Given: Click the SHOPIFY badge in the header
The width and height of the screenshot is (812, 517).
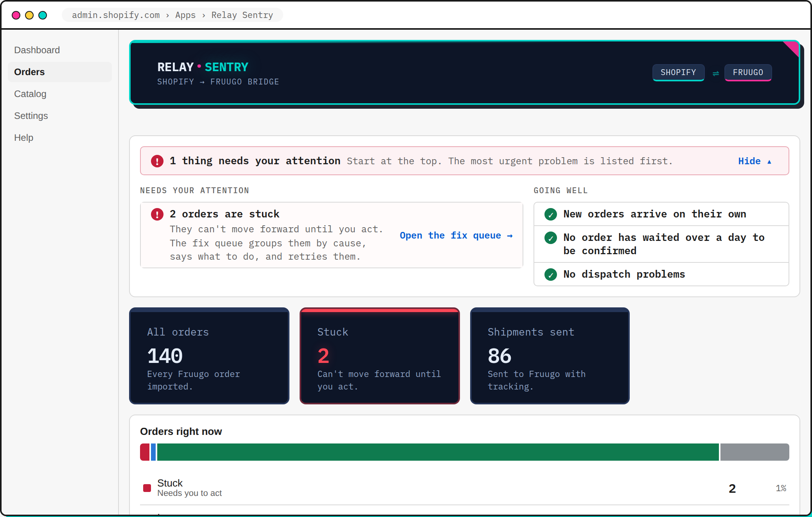Looking at the screenshot, I should click(678, 72).
